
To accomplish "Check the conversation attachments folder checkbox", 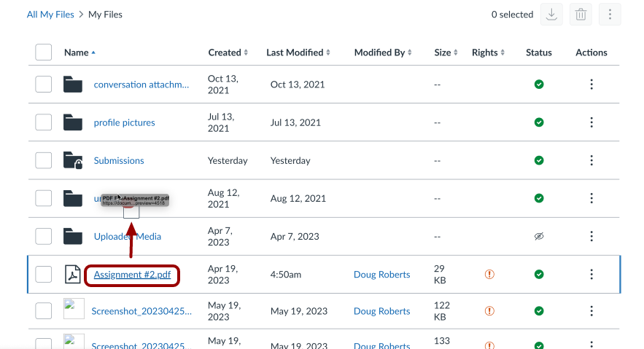I will pos(44,84).
